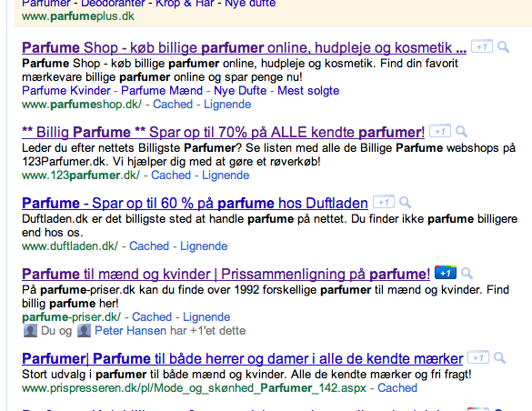Open preview magnifier for prispresseren result
Viewport: 532px width, 411px height.
pyautogui.click(x=499, y=357)
